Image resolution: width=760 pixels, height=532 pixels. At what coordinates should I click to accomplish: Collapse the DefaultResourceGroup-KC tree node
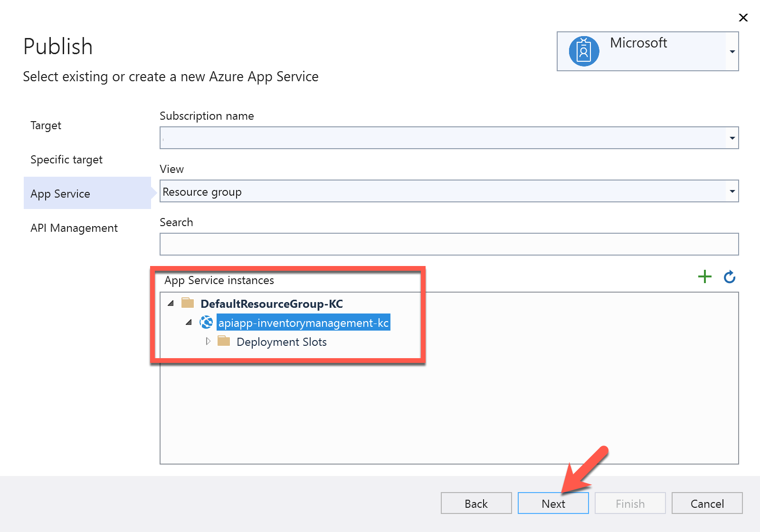tap(171, 303)
